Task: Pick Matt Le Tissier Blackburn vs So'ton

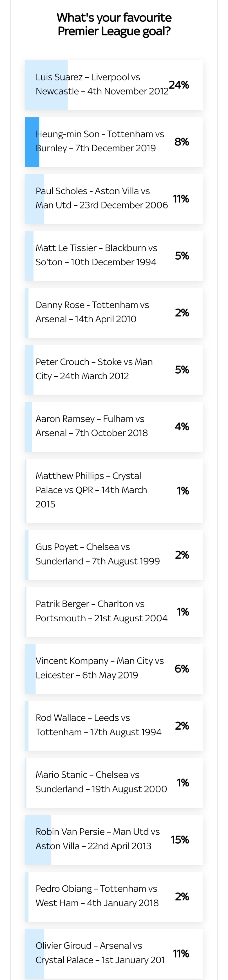Action: point(114,256)
